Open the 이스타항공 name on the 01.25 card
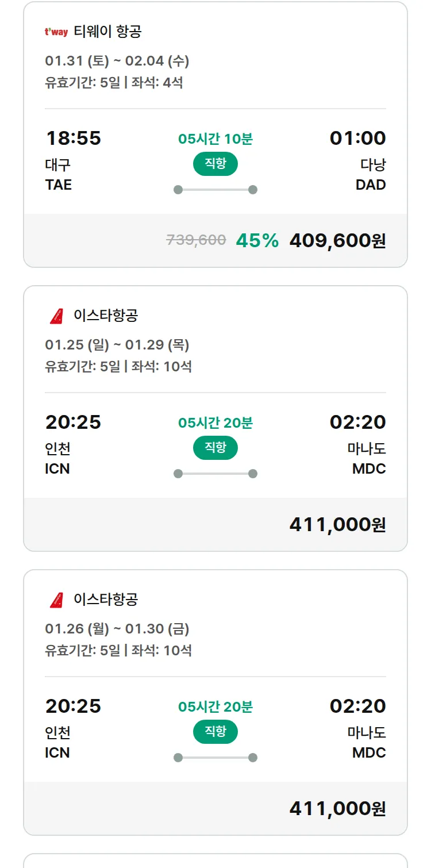 pos(106,316)
